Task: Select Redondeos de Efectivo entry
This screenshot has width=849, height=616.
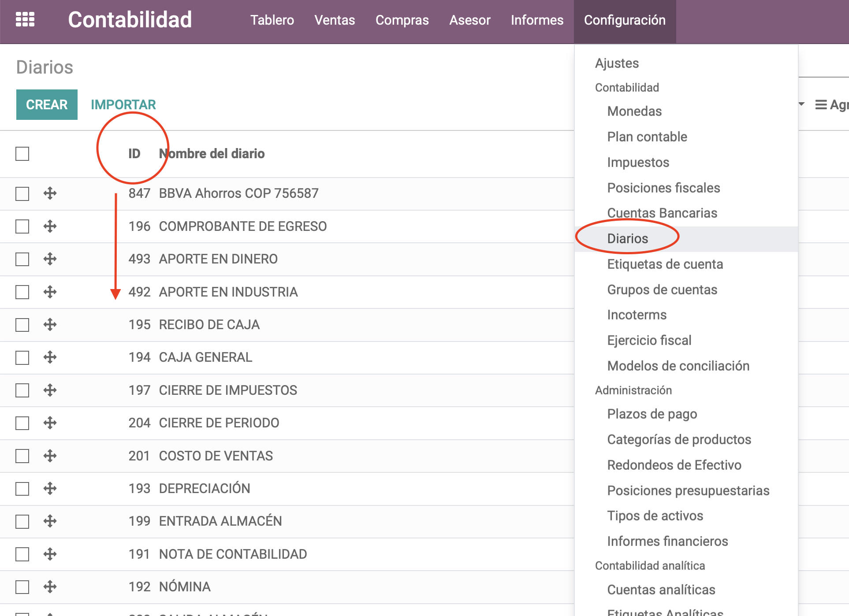Action: click(x=686, y=465)
